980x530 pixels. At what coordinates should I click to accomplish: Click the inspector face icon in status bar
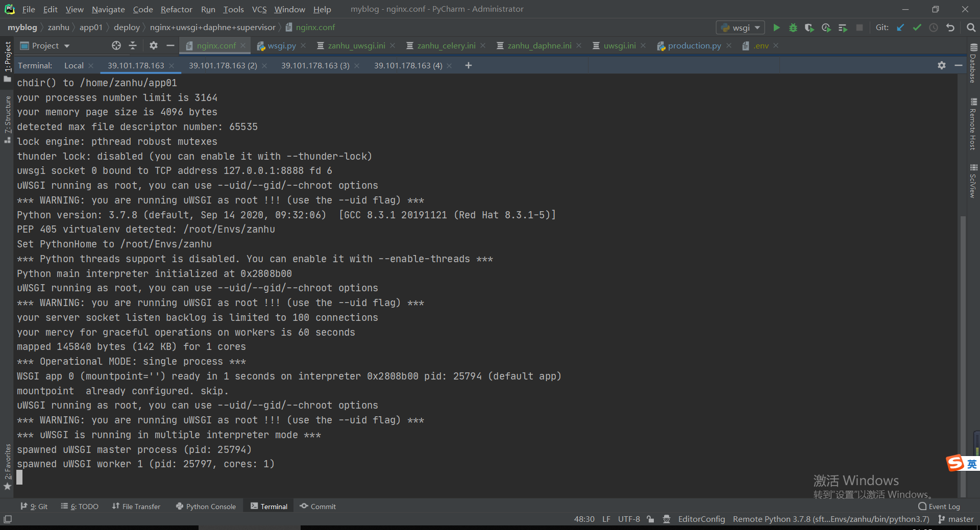666,519
